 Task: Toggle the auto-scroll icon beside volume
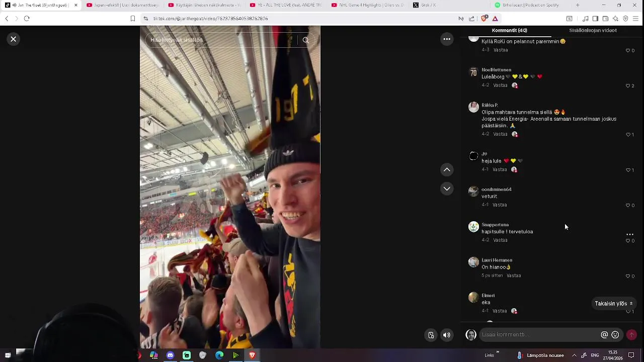point(431,335)
